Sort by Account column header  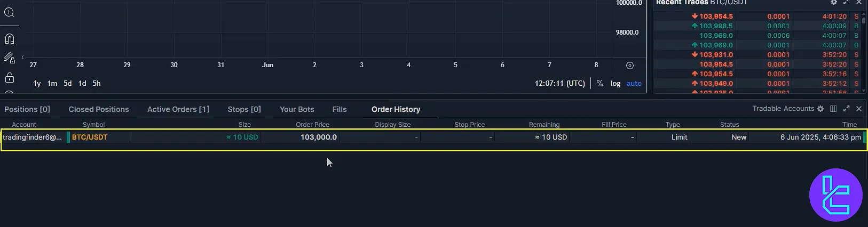tap(24, 125)
